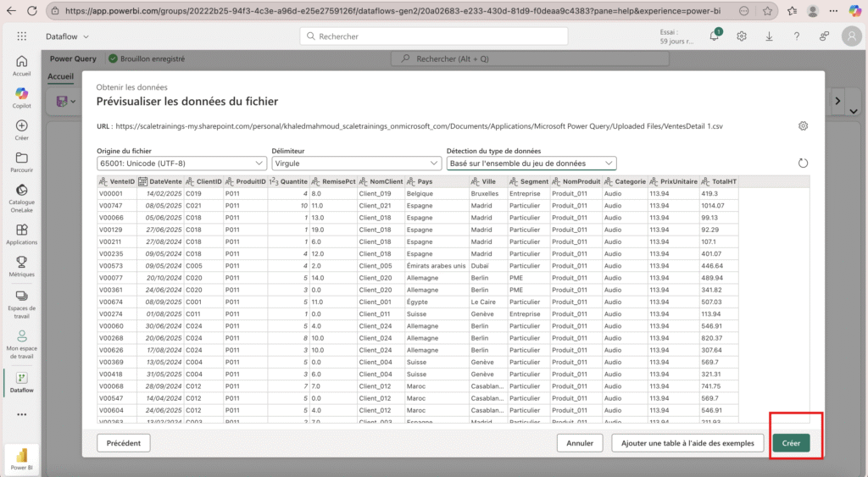
Task: Select the Accueil ribbon tab
Action: coord(60,76)
